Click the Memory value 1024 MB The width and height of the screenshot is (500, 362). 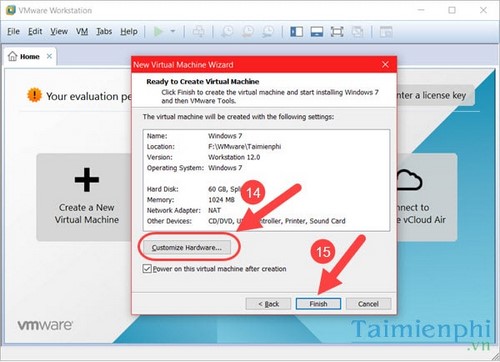click(221, 200)
